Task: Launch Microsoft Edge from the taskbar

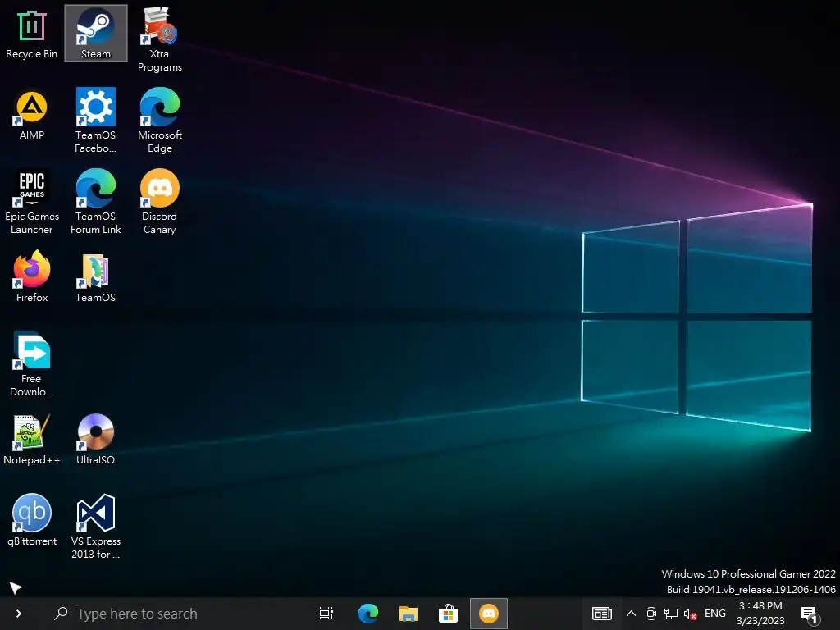Action: coord(367,614)
